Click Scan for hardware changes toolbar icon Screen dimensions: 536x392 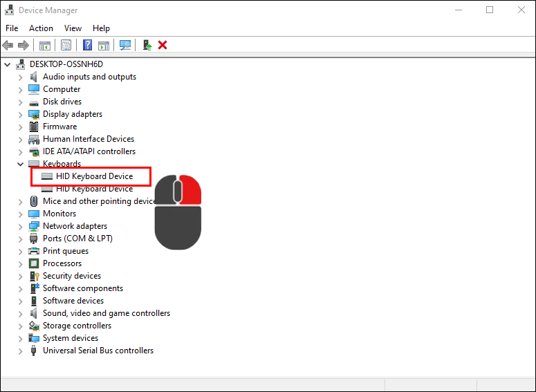point(125,45)
